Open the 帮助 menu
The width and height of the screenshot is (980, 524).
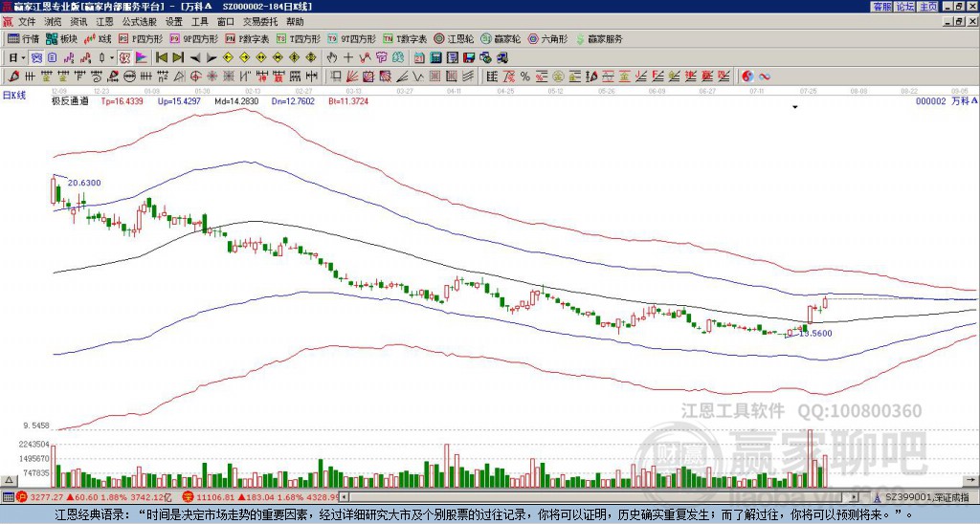pyautogui.click(x=295, y=22)
